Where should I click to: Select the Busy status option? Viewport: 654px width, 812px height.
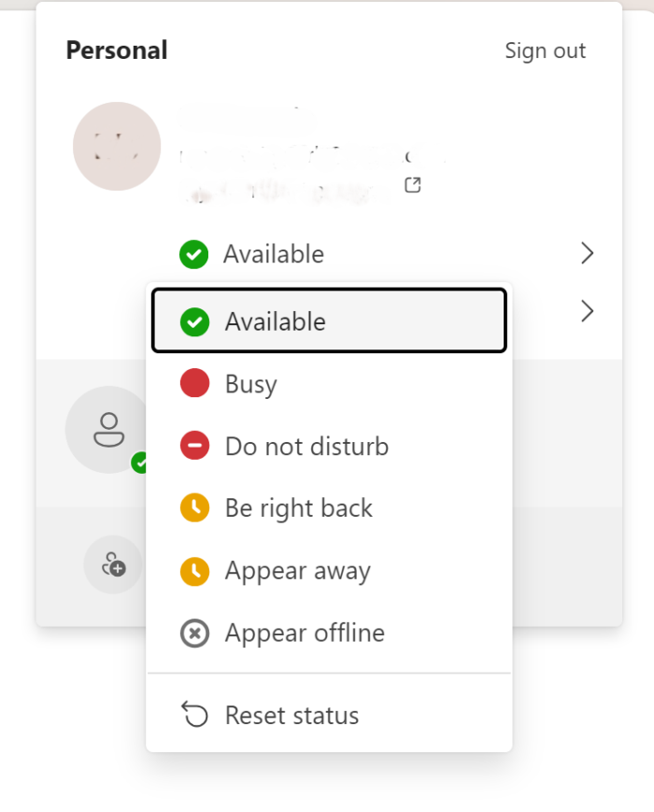250,383
